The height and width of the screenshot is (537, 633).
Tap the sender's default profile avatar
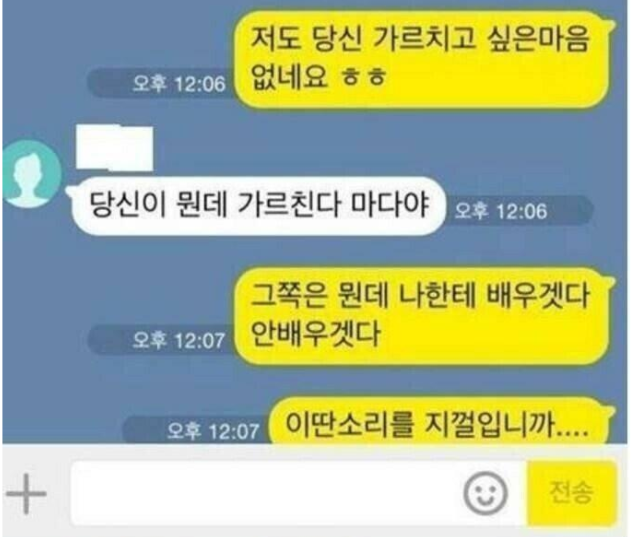31,174
